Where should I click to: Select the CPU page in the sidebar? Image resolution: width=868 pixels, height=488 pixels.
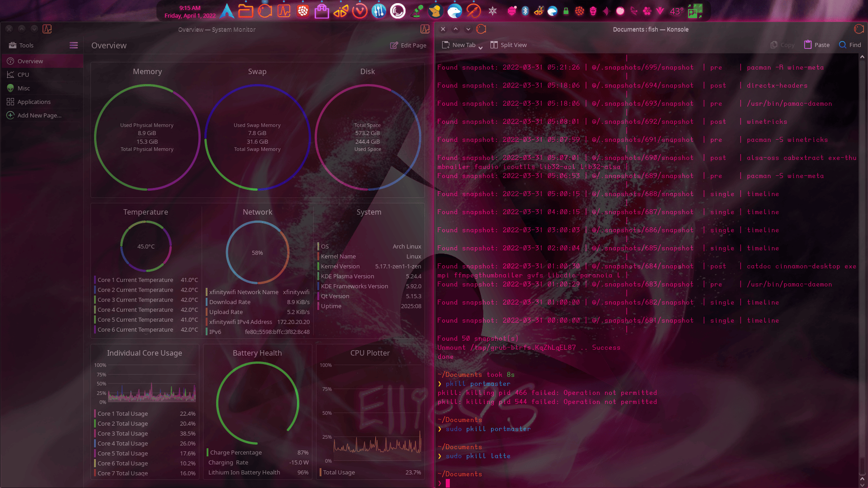coord(23,75)
